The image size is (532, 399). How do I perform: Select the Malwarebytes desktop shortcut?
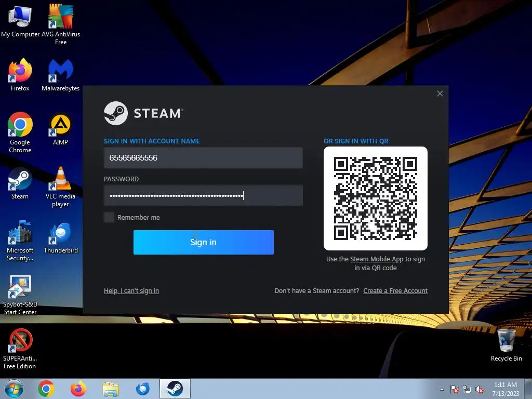pyautogui.click(x=61, y=75)
